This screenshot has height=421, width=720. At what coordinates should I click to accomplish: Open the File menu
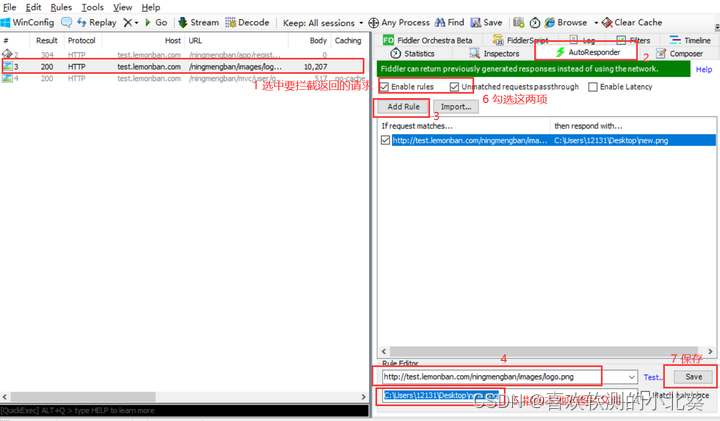tap(9, 7)
